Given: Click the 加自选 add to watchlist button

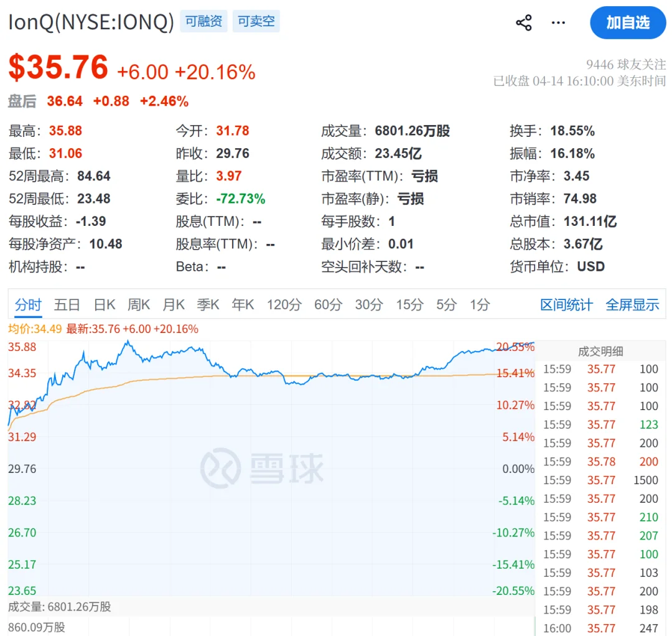Looking at the screenshot, I should 628,23.
